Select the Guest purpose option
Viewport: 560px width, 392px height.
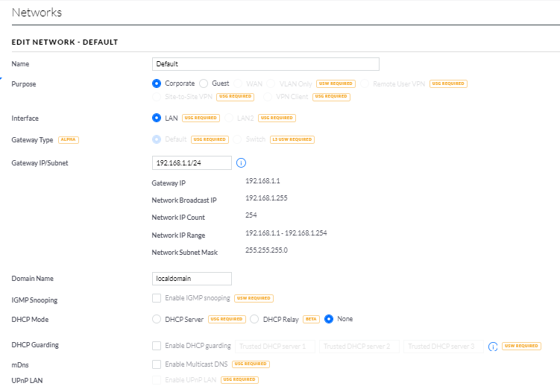[x=204, y=84]
